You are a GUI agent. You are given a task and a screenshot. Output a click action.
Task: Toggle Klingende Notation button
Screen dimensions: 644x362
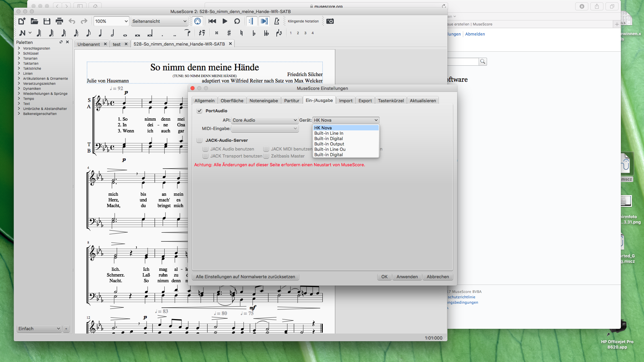tap(303, 21)
